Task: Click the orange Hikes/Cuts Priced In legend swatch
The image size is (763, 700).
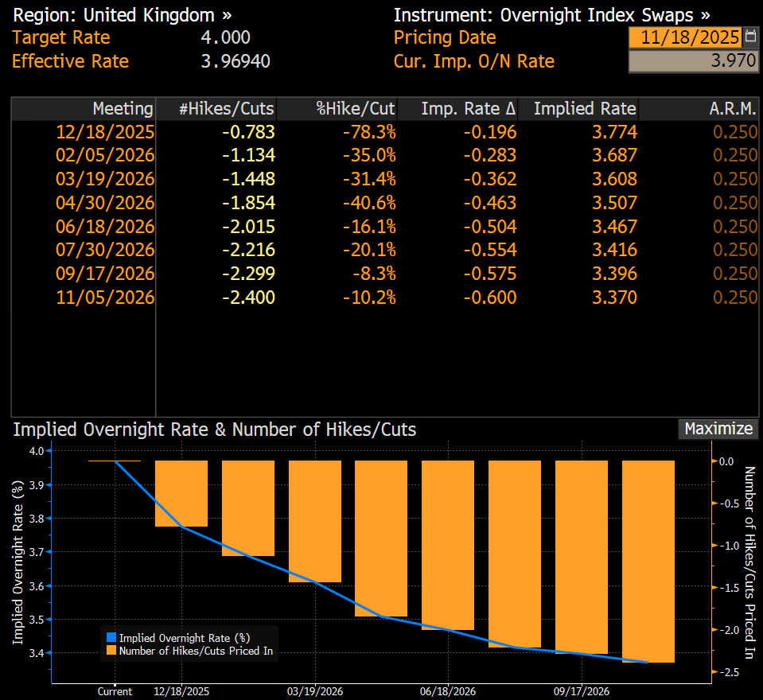Action: point(111,651)
